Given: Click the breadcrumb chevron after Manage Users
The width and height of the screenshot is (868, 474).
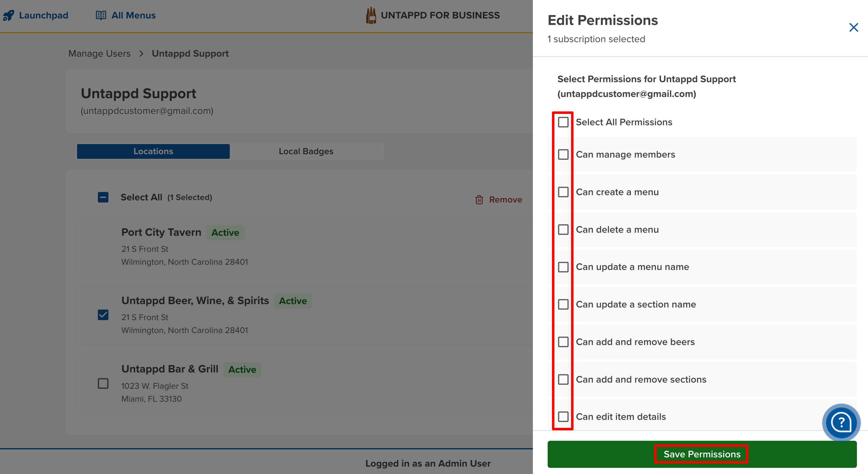Looking at the screenshot, I should tap(141, 54).
